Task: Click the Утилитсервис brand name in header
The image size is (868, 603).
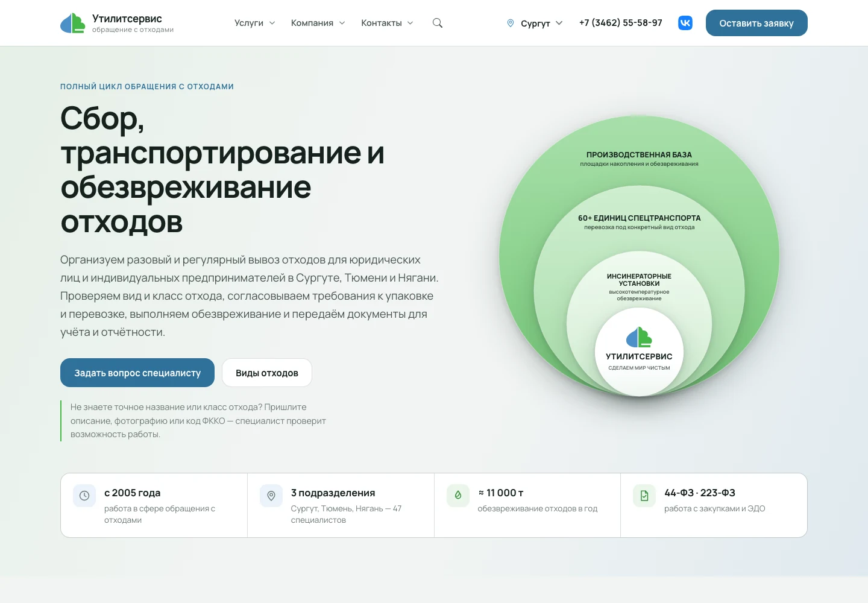Action: (x=127, y=19)
